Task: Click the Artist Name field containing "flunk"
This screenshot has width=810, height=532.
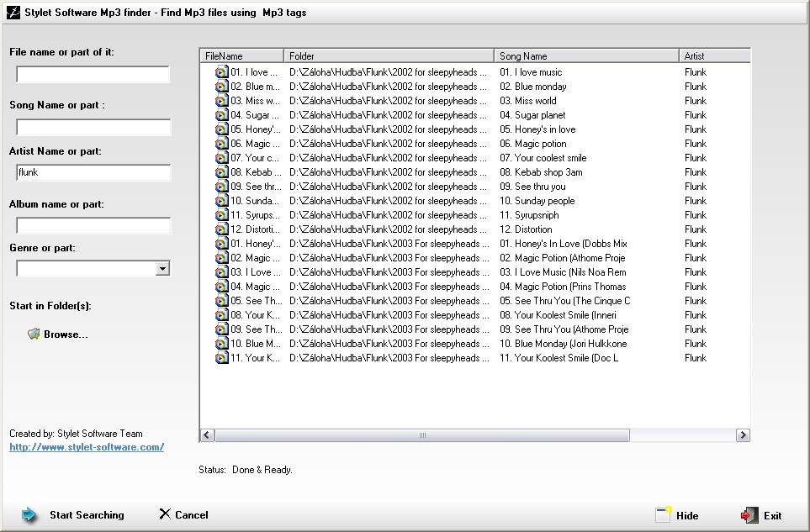Action: click(93, 172)
